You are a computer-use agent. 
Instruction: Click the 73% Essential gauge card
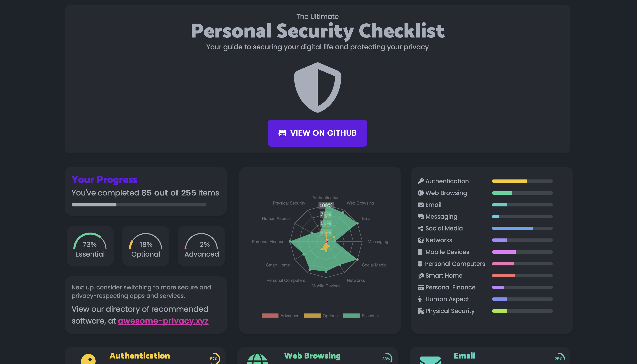click(x=90, y=246)
